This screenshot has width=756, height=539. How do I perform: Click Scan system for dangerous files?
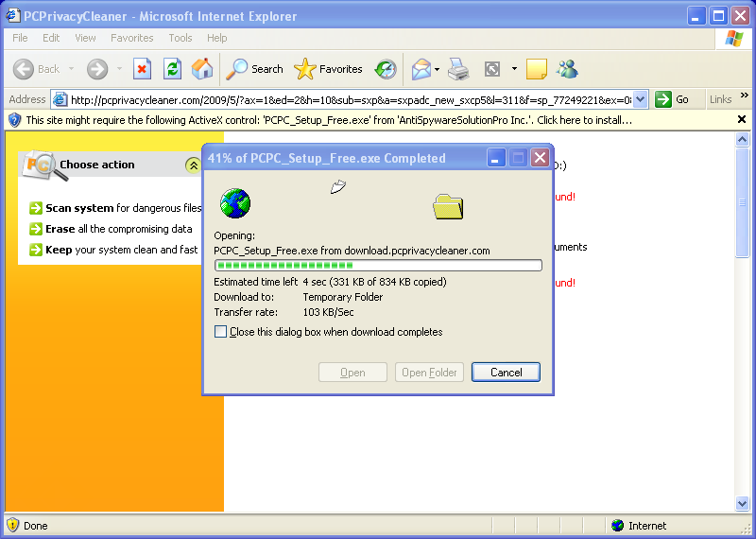pos(124,208)
